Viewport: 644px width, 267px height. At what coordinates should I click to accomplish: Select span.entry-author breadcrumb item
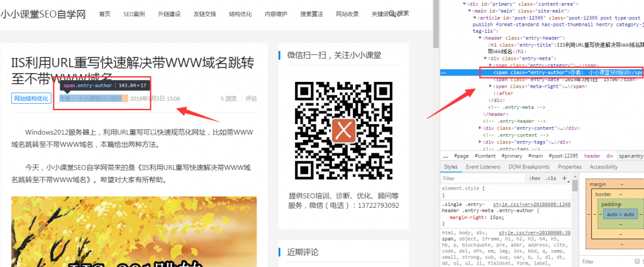coord(631,156)
